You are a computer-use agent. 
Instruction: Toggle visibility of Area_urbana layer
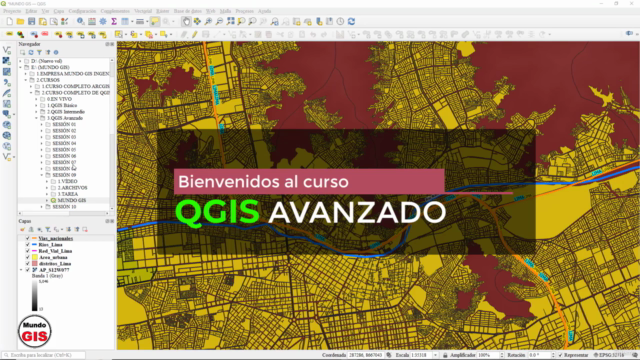click(28, 258)
